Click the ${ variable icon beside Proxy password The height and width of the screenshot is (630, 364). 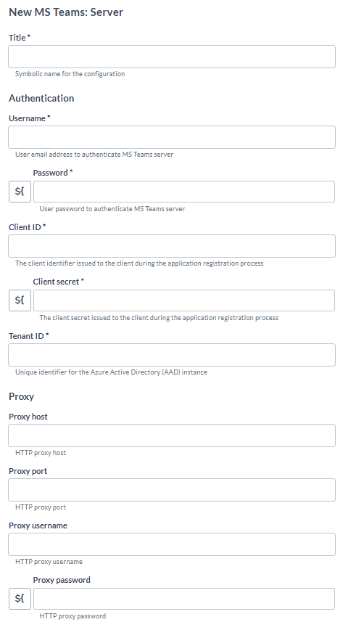click(20, 599)
